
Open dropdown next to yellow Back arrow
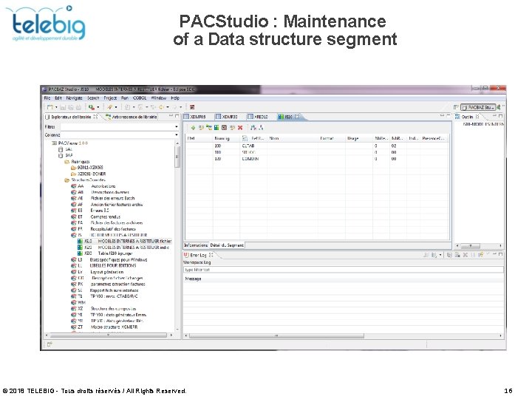168,107
